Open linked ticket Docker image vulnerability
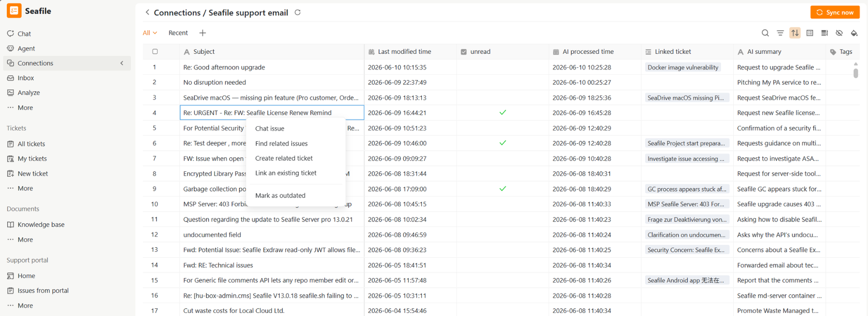Screen dimensions: 868x316 683,67
